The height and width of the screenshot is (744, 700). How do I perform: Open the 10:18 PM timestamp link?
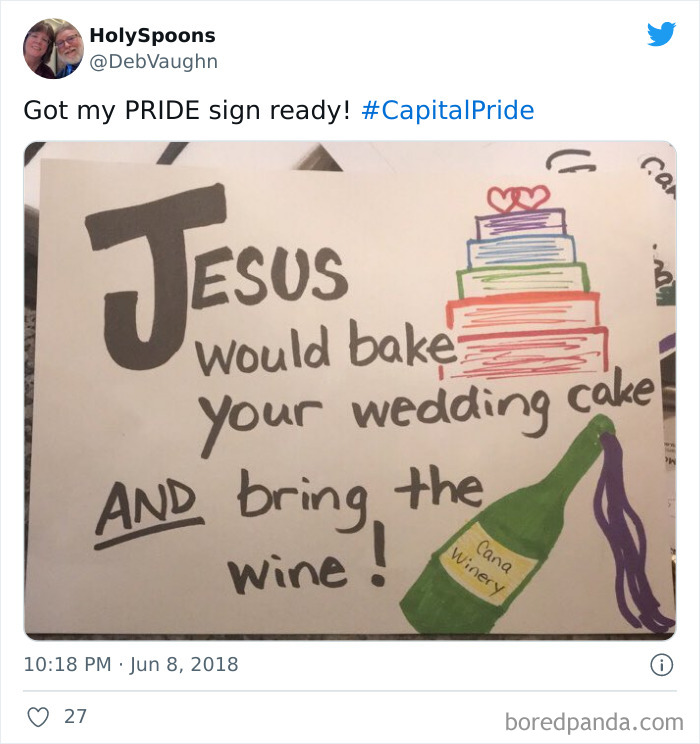tap(67, 664)
